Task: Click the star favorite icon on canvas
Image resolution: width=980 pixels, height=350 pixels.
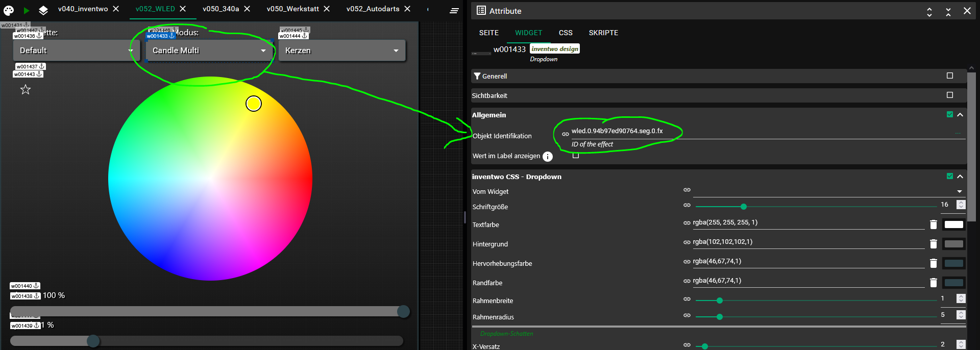Action: [x=26, y=90]
